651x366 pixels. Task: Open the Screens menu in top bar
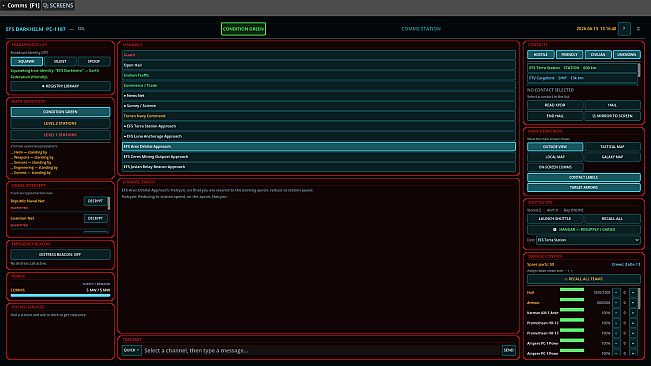pos(59,5)
